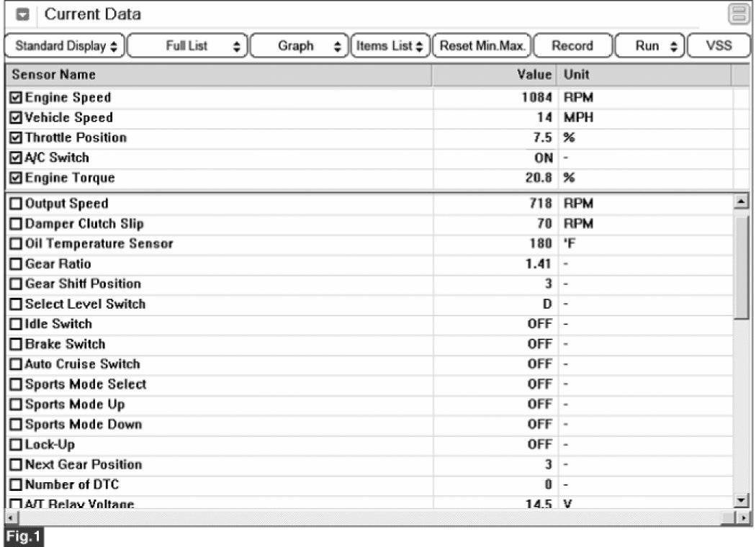Click the vertical scrollbar up arrow
Viewport: 756px width, 547px height.
740,203
